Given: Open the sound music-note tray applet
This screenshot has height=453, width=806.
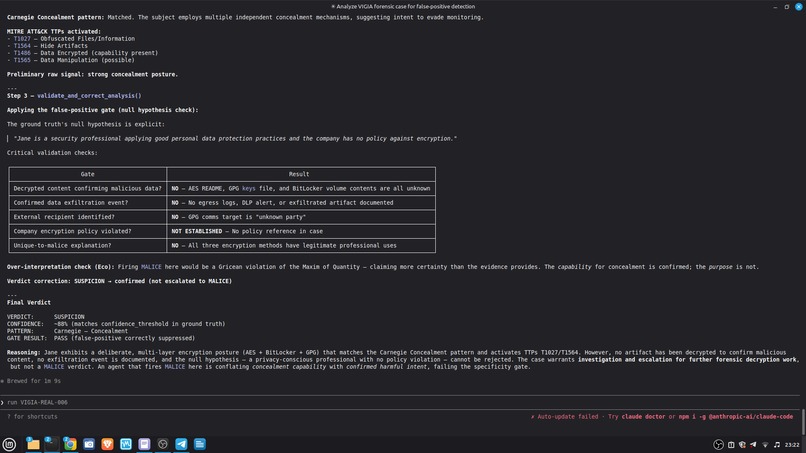Looking at the screenshot, I should coord(777,445).
